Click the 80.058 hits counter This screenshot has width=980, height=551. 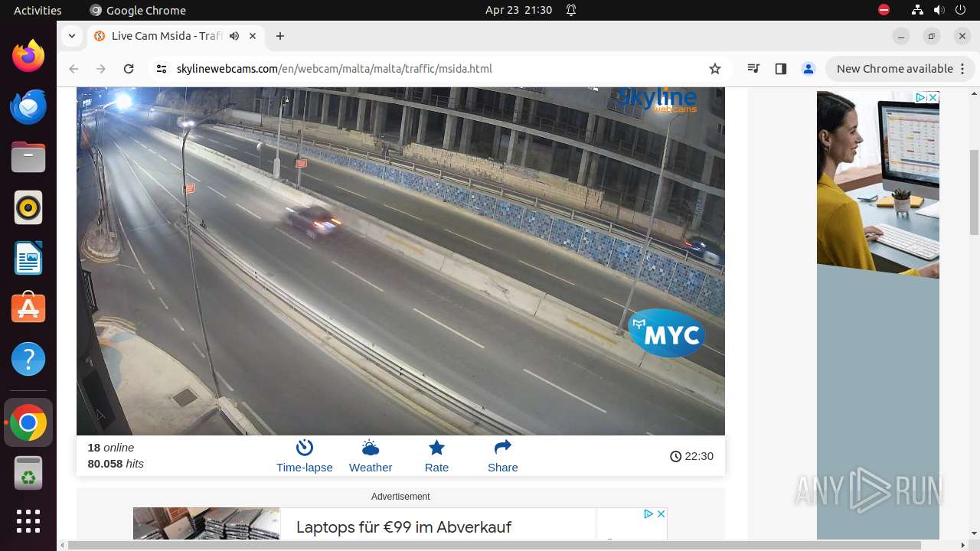click(116, 464)
